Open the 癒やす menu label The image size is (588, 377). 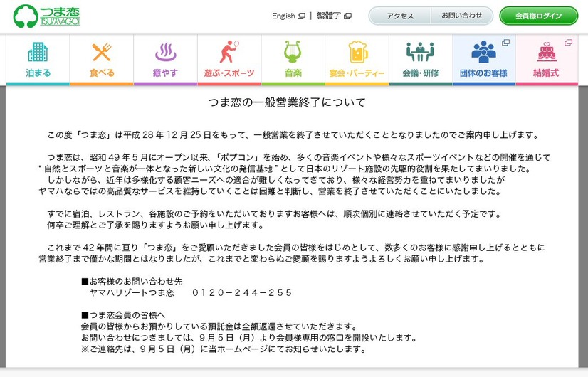pos(165,73)
